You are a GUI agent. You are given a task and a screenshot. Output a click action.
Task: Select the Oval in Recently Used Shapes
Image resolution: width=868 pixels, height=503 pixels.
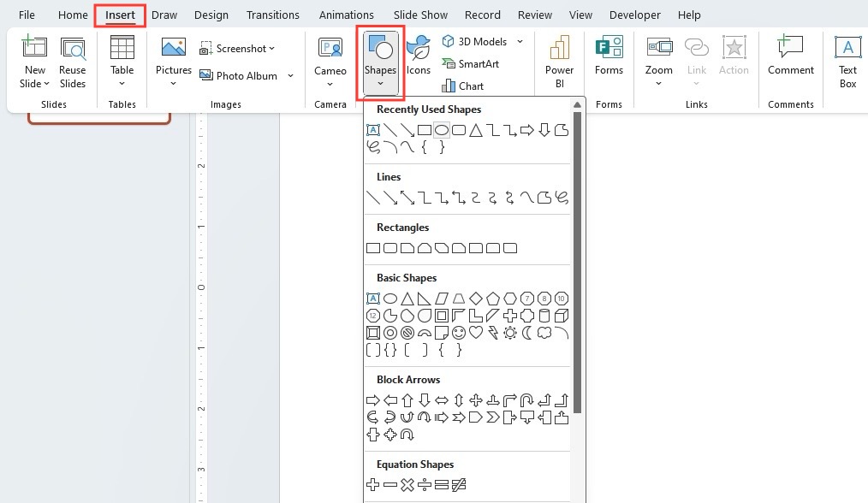[441, 130]
